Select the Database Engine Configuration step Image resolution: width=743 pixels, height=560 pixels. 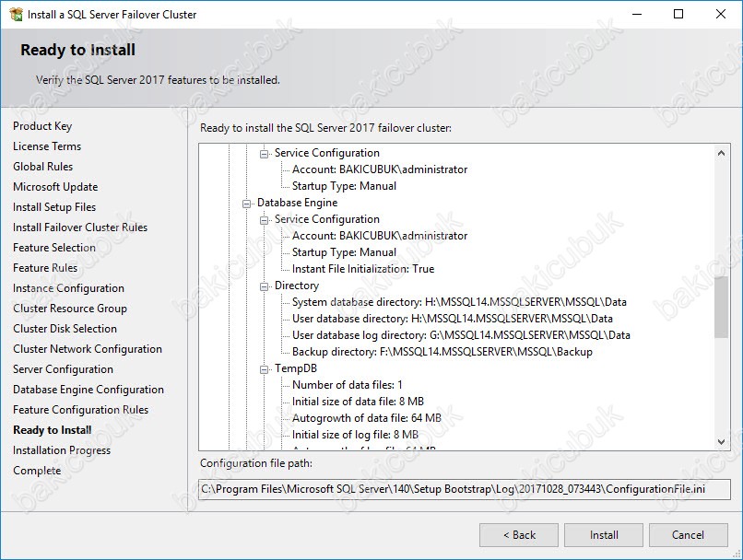click(x=88, y=390)
